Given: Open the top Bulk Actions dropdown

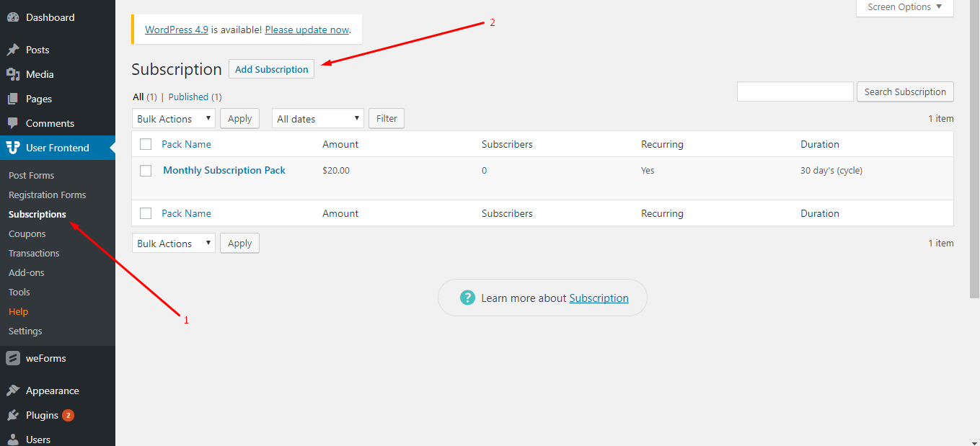Looking at the screenshot, I should point(174,119).
